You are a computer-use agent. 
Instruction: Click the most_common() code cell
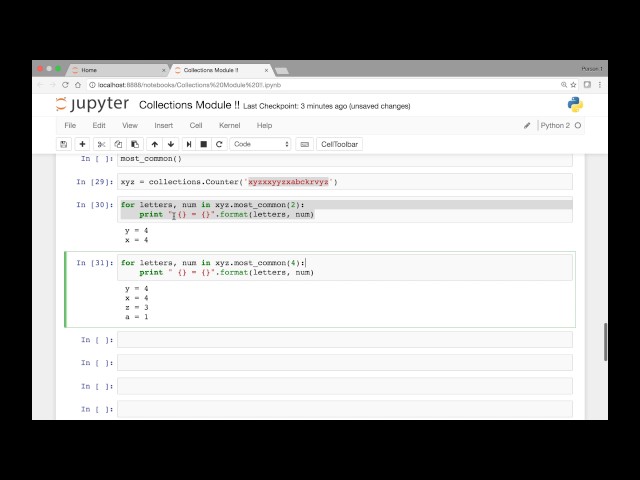click(345, 160)
